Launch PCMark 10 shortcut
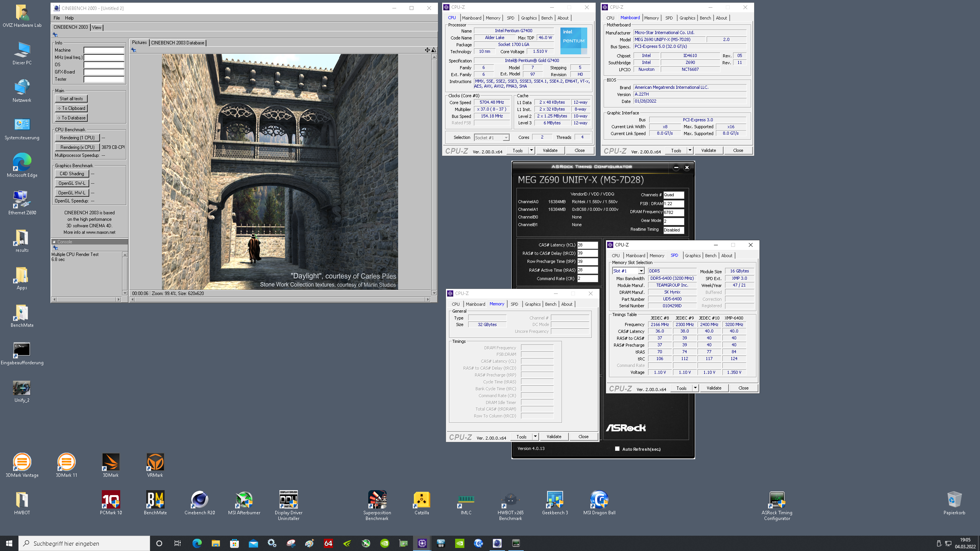The image size is (980, 551). tap(111, 503)
